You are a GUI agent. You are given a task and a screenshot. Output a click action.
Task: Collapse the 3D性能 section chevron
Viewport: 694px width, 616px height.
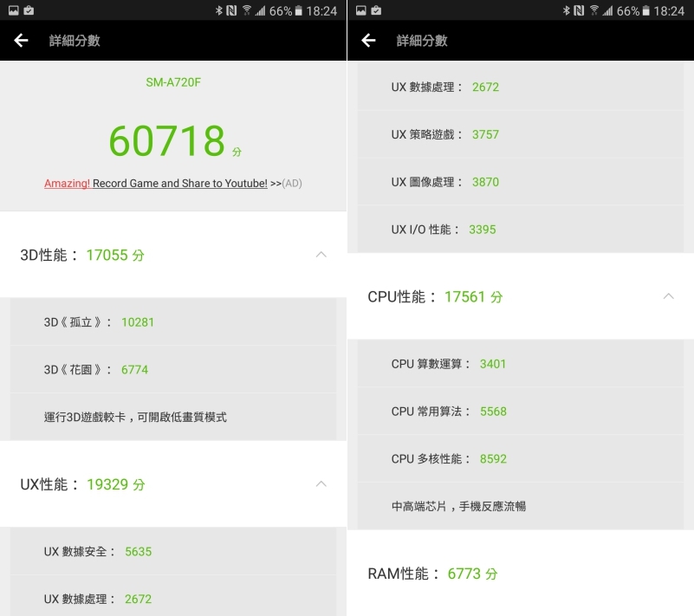(x=321, y=255)
